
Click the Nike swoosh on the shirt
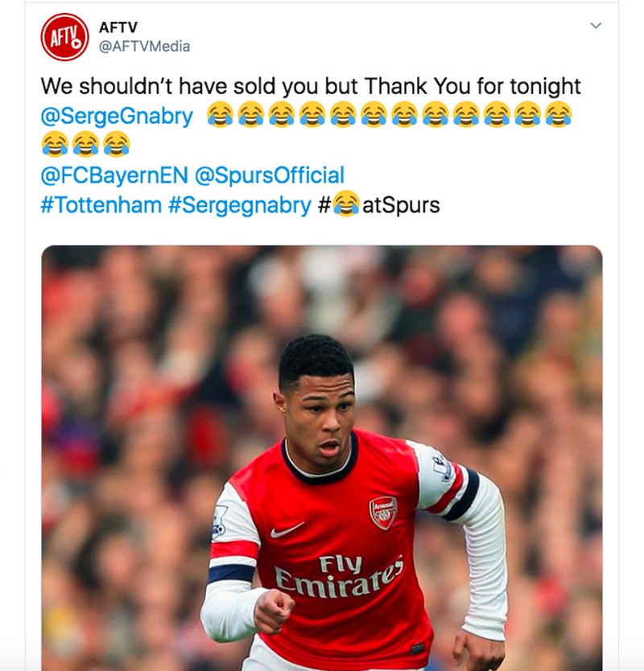(x=287, y=531)
